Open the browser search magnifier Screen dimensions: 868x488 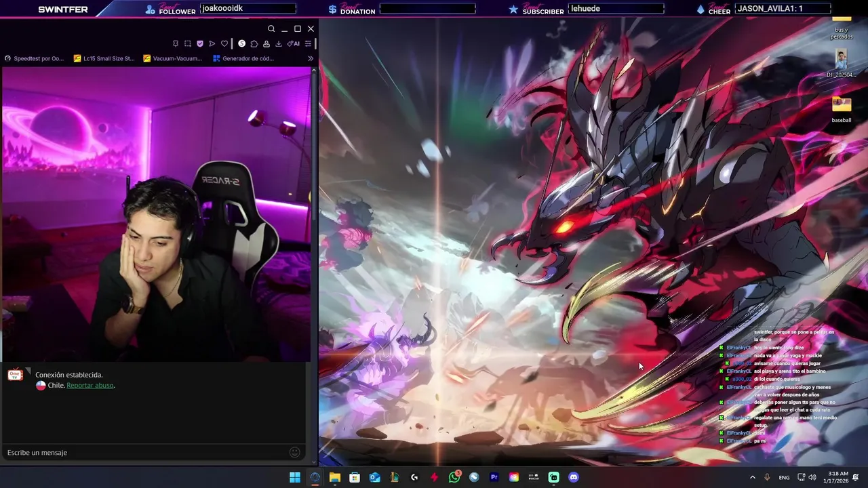(271, 28)
